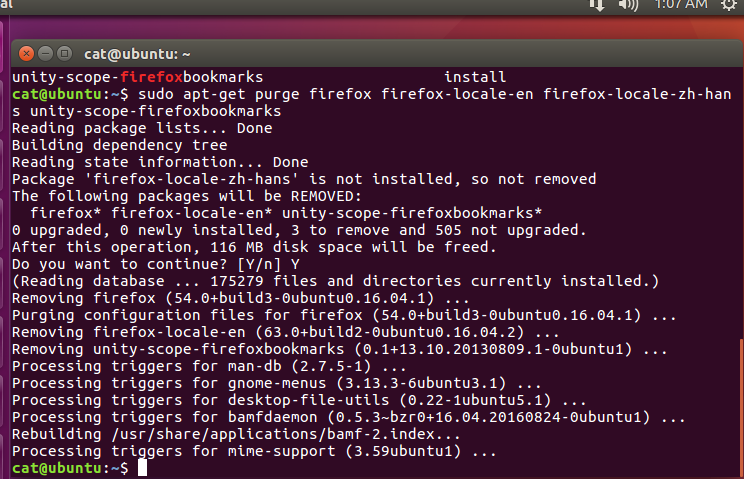Viewport: 744px width, 479px height.
Task: Click 'Do you want to continue? [Y/n] Y'
Action: (x=156, y=264)
